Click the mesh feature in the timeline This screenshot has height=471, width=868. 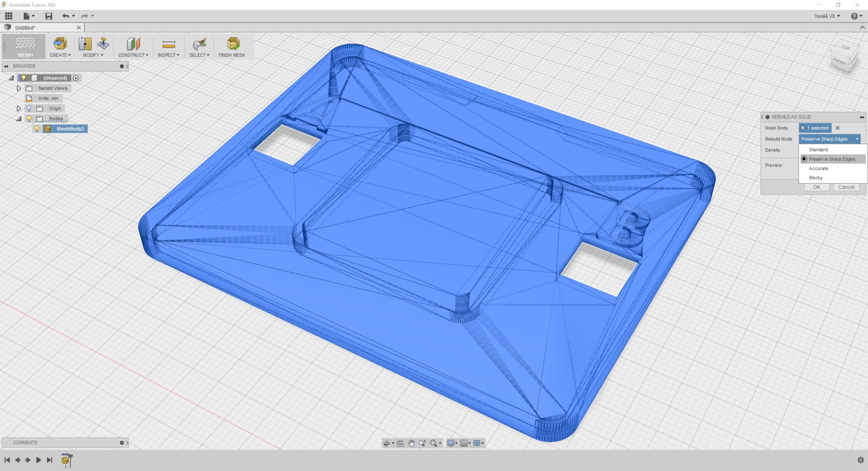tap(65, 460)
